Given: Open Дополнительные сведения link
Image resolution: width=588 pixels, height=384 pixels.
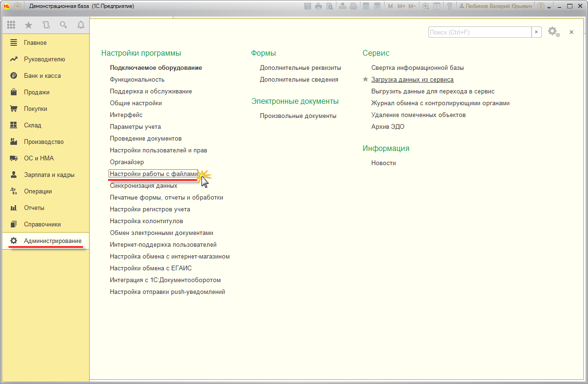Looking at the screenshot, I should click(x=299, y=79).
